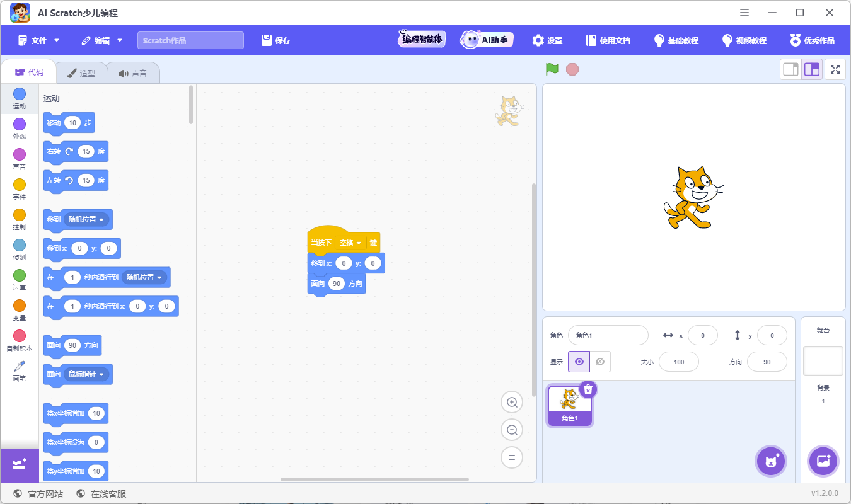The image size is (851, 504).
Task: Open 优秀作品 featured works
Action: click(813, 40)
